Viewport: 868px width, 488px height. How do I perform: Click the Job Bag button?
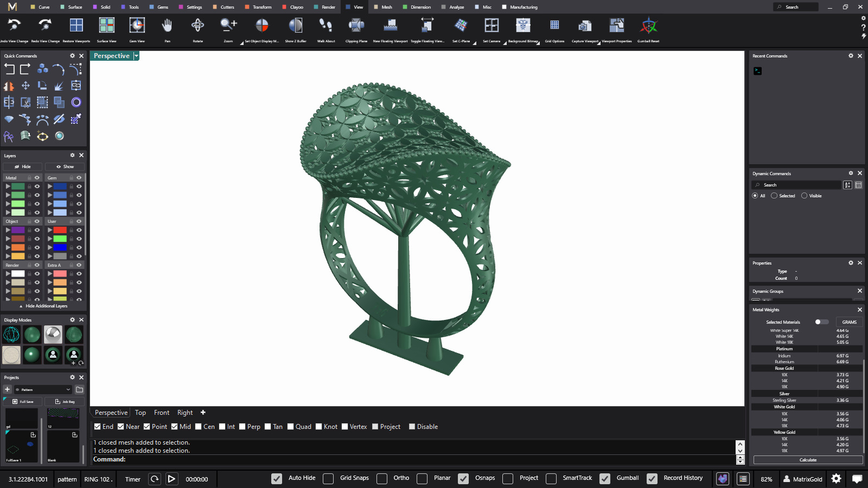point(65,402)
